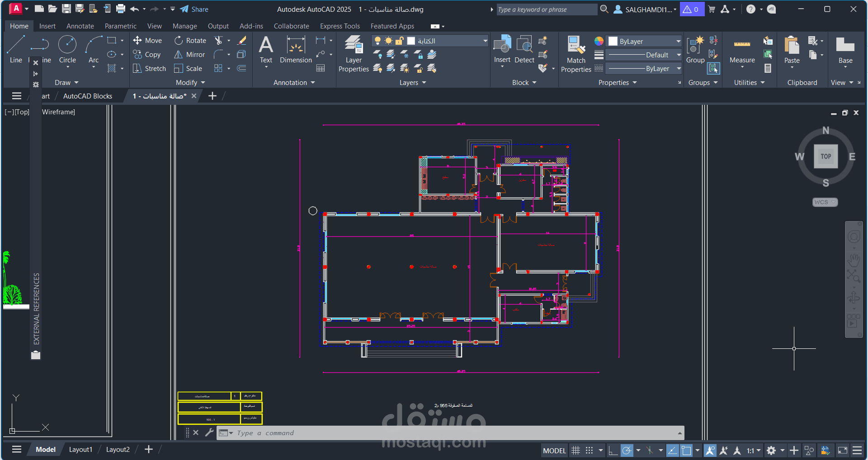Viewport: 868px width, 460px height.
Task: Activate the Scale tool
Action: [x=188, y=69]
